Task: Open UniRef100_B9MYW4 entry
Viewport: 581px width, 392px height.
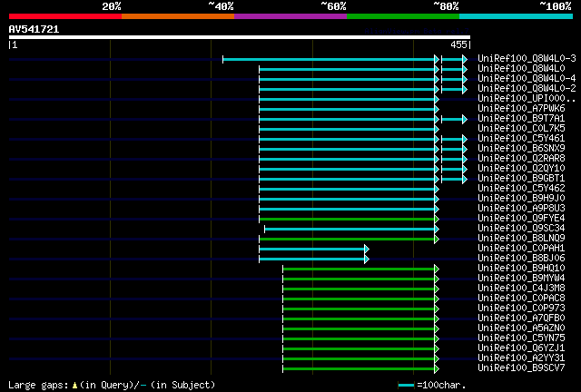Action: click(521, 279)
